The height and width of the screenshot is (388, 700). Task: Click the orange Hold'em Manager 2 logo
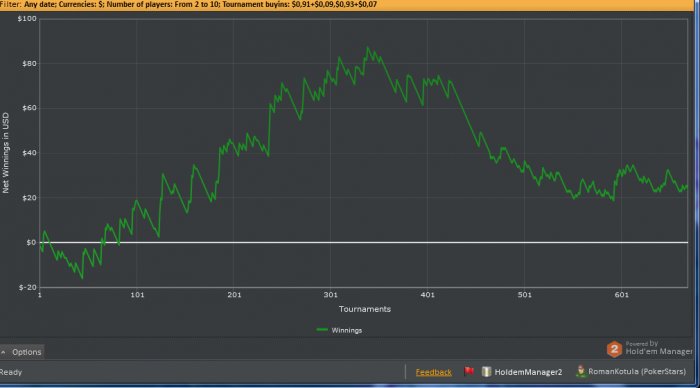[614, 349]
